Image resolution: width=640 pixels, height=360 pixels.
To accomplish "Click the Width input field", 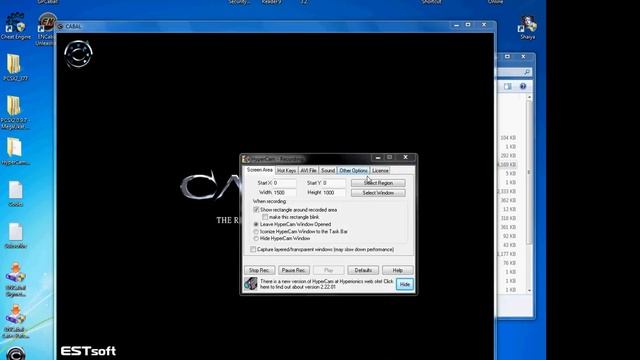I will pyautogui.click(x=284, y=192).
